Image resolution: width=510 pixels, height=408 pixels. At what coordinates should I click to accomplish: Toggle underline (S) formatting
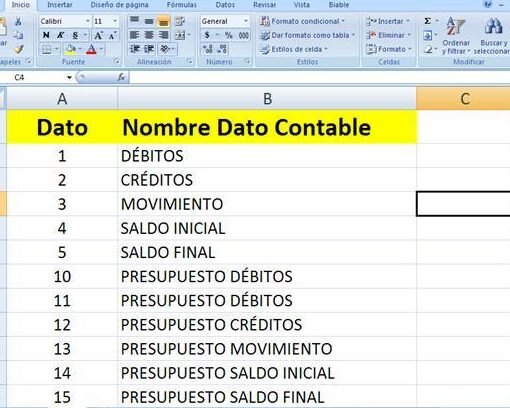point(75,35)
